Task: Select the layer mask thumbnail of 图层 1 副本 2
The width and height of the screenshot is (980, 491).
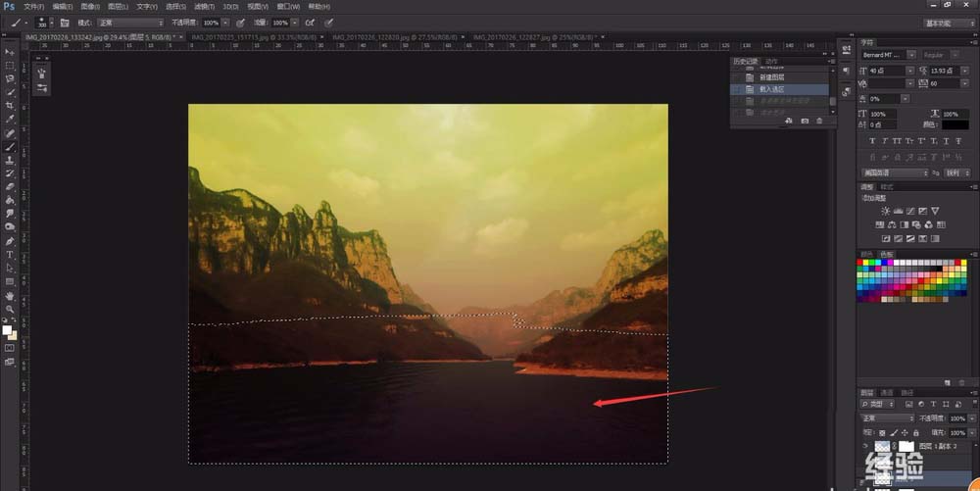Action: (906, 446)
